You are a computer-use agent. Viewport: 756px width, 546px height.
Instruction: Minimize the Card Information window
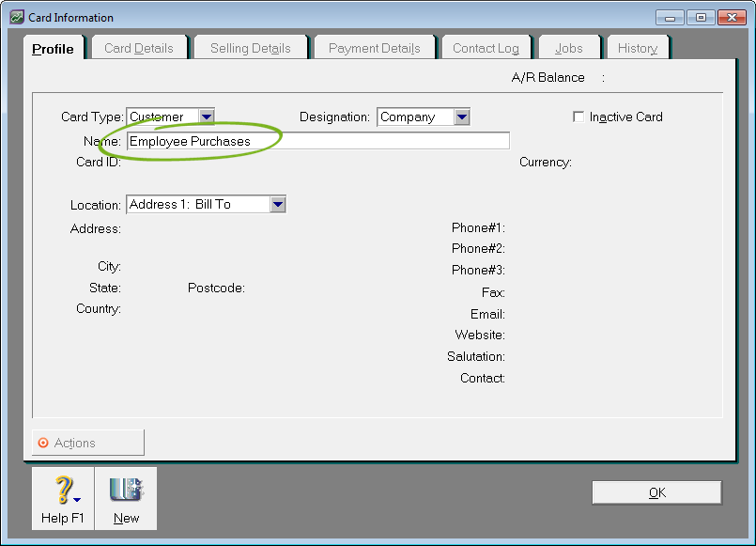670,17
